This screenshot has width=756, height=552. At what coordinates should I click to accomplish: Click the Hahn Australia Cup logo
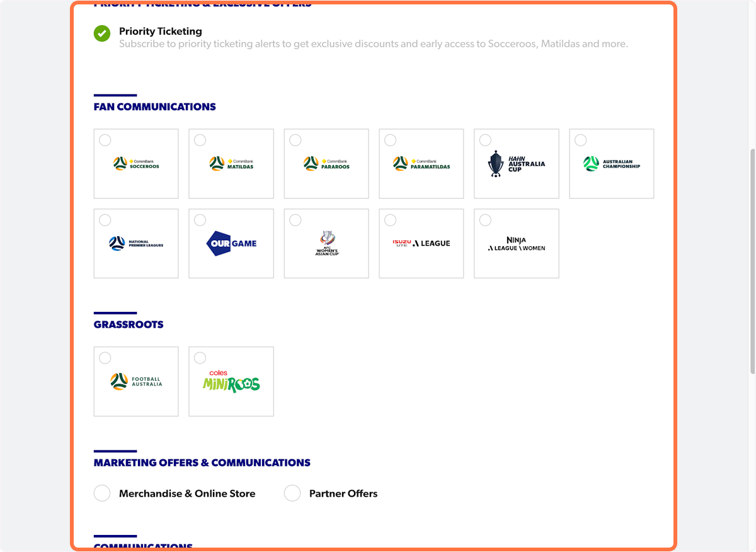point(517,164)
